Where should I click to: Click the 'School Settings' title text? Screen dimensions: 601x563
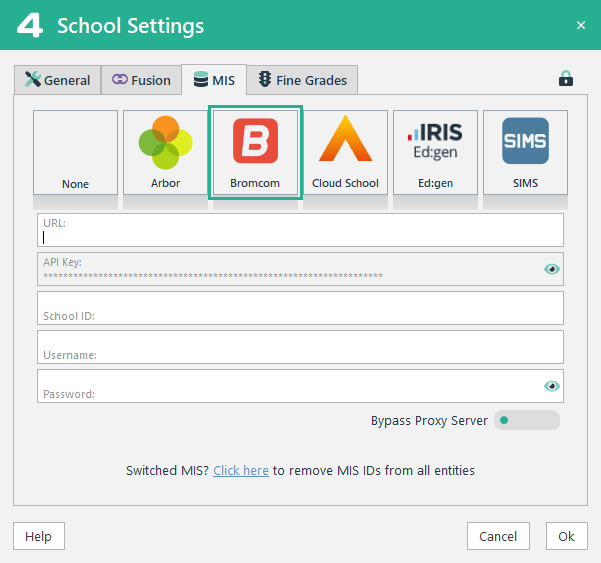pyautogui.click(x=131, y=26)
